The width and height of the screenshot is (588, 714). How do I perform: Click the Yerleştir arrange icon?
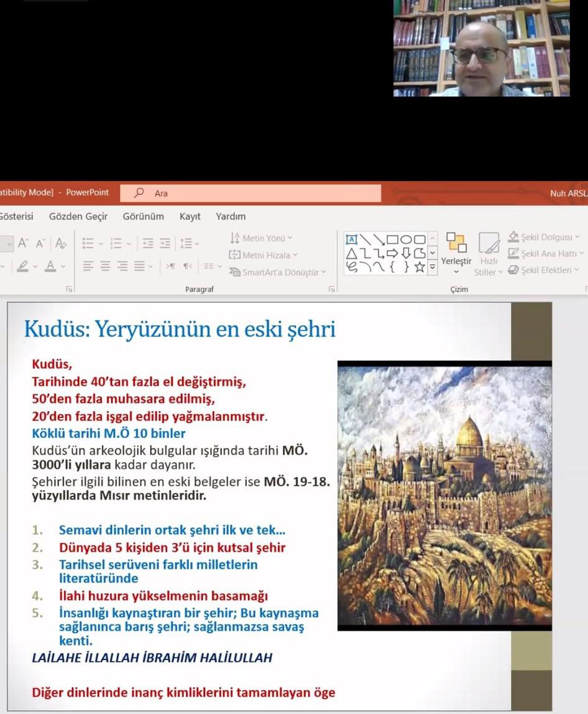click(456, 243)
